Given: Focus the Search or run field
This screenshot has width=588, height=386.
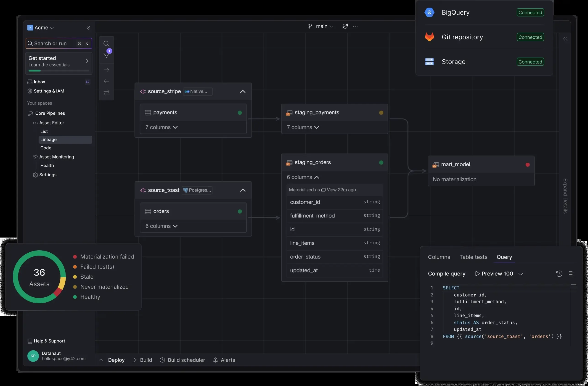Looking at the screenshot, I should point(59,43).
